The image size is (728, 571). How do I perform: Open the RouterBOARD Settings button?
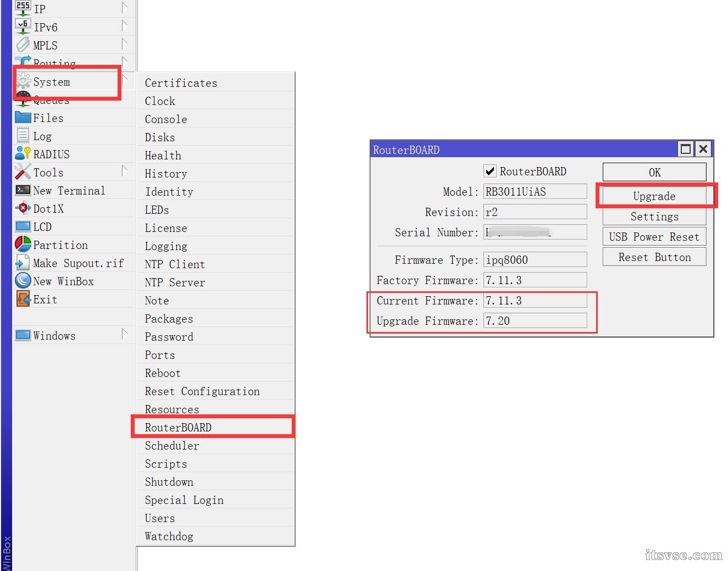(x=654, y=217)
